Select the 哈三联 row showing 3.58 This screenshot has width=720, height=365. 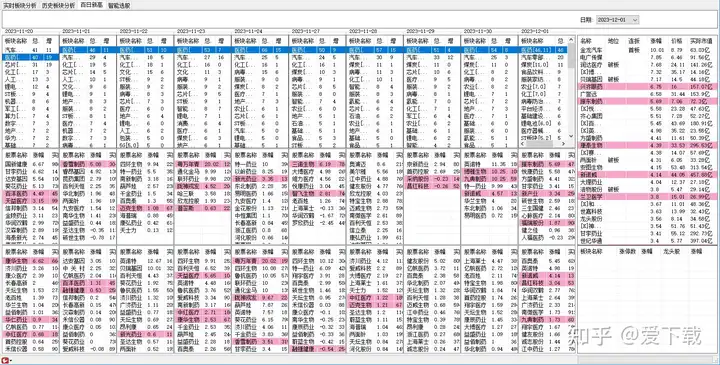point(203,193)
